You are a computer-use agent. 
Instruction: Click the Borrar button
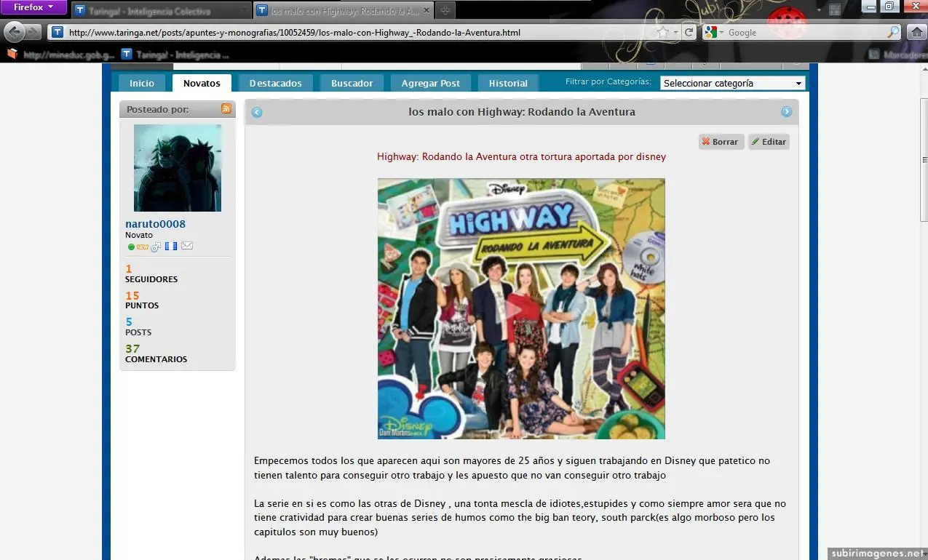tap(721, 142)
